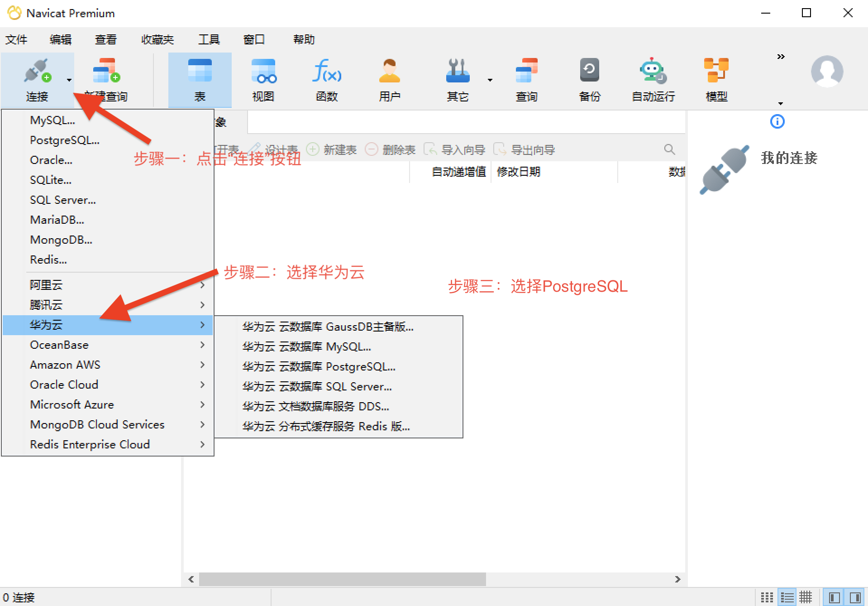Show more toolbar items via double chevron
Viewport: 868px width, 606px height.
(x=781, y=57)
